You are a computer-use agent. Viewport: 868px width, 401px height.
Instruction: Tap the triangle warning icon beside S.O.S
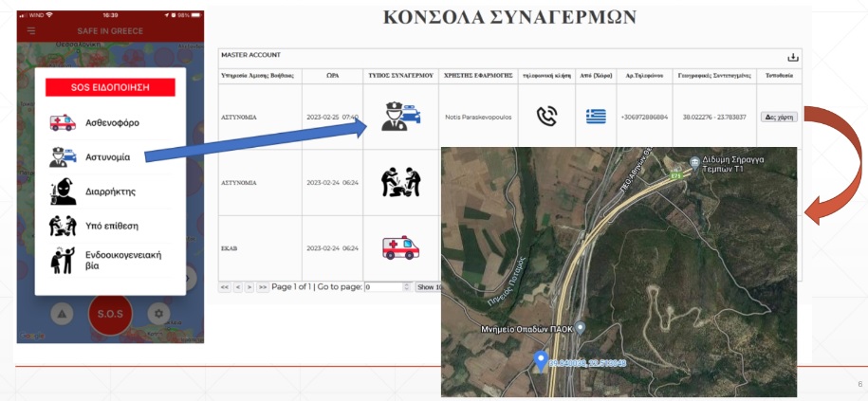[61, 313]
